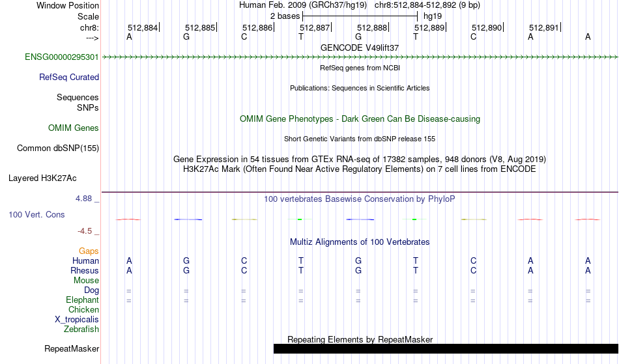This screenshot has height=364, width=619.
Task: Click the ENSG00000295301 gene label
Action: coord(62,57)
